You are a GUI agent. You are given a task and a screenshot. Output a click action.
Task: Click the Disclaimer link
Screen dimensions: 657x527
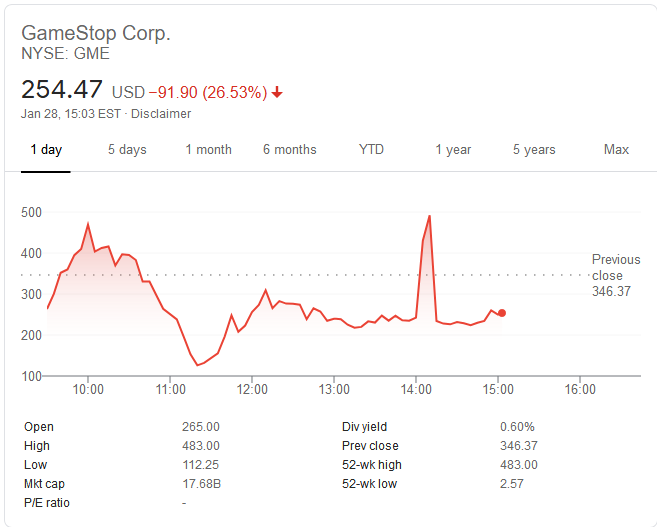click(x=160, y=114)
